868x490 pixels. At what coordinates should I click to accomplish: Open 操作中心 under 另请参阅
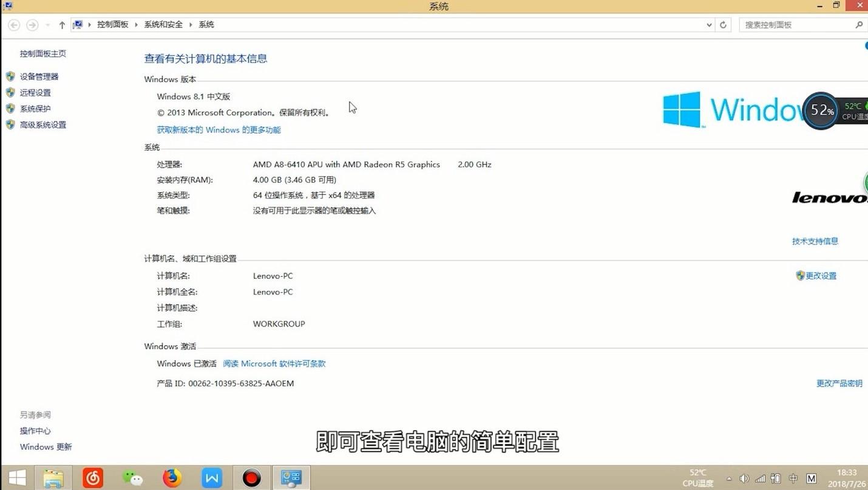(35, 431)
